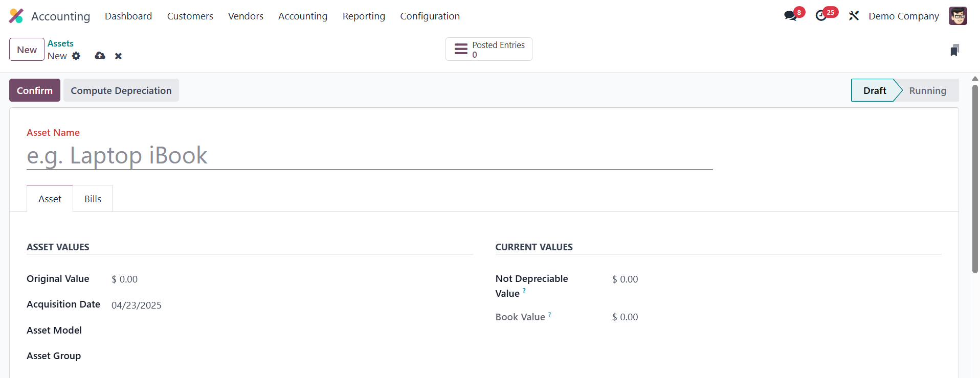The image size is (980, 378).
Task: Open the user avatar menu
Action: (957, 16)
